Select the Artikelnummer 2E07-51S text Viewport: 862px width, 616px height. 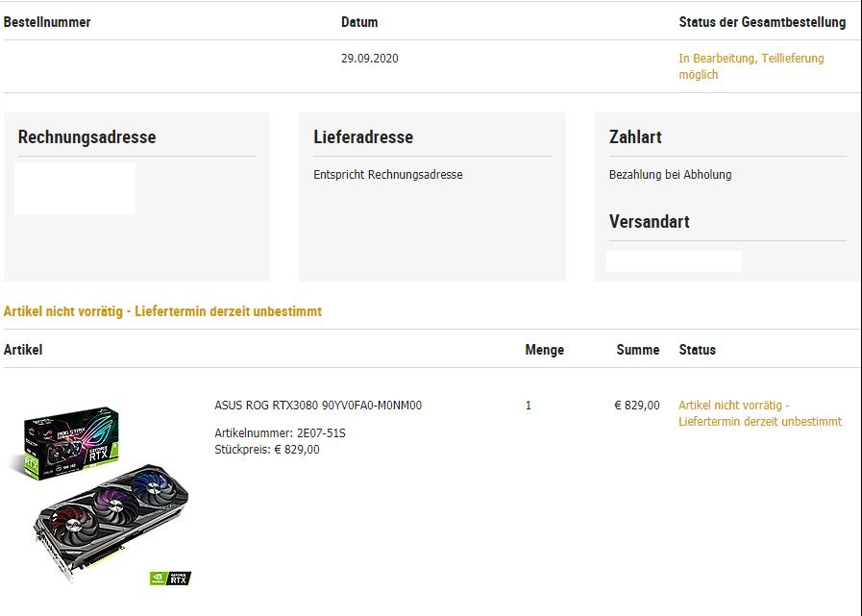[x=280, y=433]
